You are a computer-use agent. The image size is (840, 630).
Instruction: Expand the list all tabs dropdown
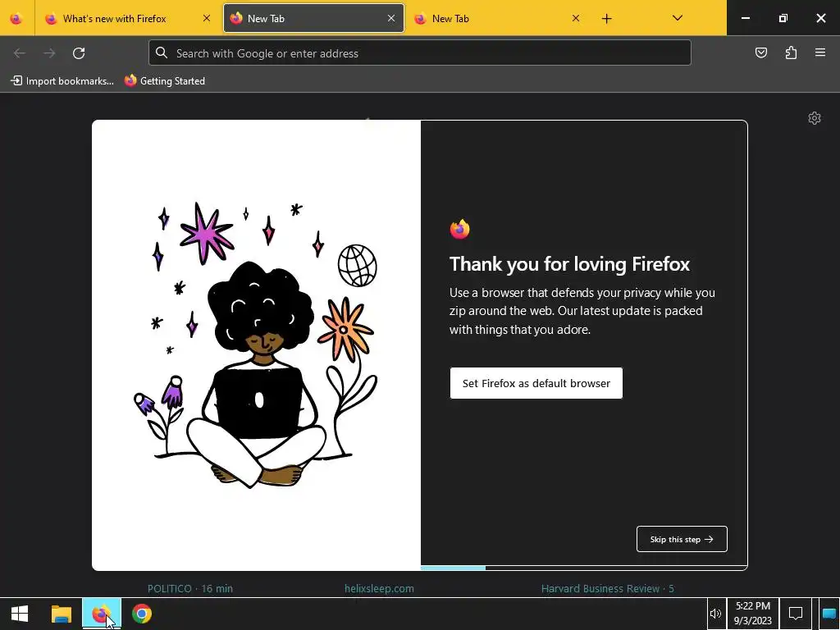pyautogui.click(x=677, y=18)
